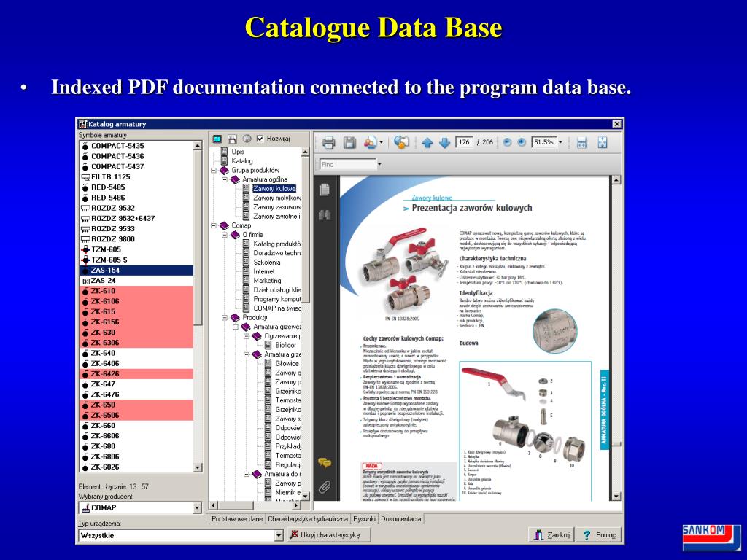The height and width of the screenshot is (560, 747).
Task: Select ROZDZ 9532+6437 in symbol list
Action: click(x=136, y=219)
